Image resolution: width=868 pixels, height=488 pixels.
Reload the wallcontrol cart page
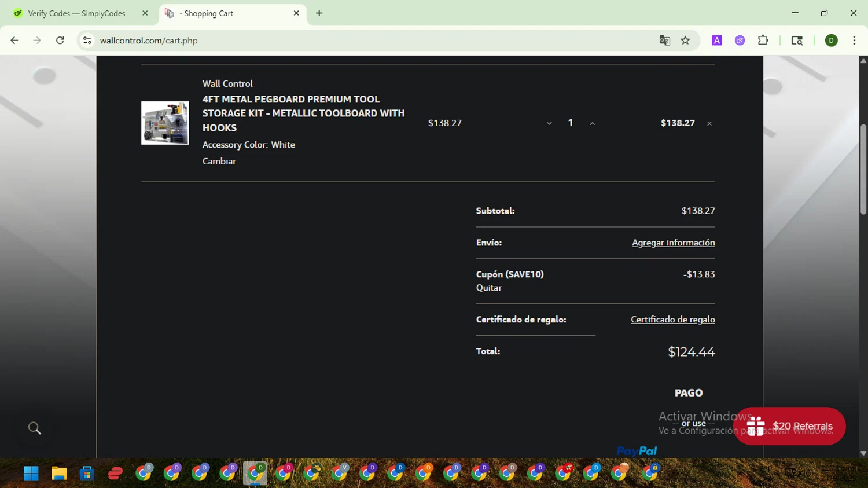click(x=60, y=41)
